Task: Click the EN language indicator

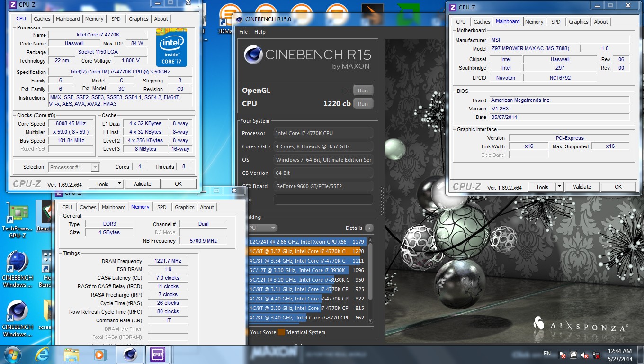Action: (x=547, y=354)
